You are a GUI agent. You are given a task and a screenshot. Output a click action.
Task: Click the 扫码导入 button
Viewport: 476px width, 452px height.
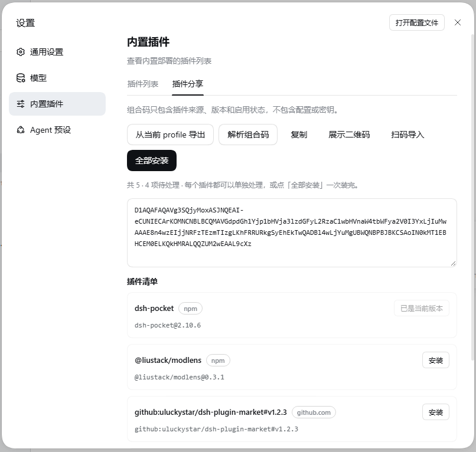coord(407,135)
